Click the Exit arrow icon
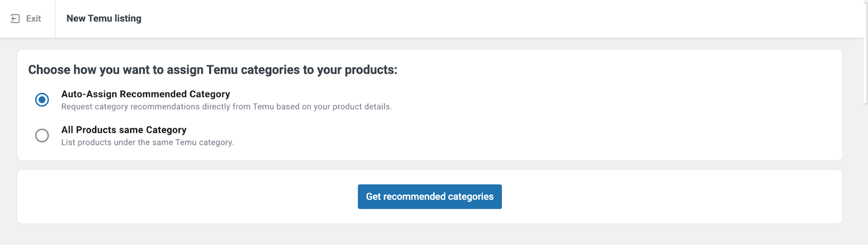 point(15,18)
